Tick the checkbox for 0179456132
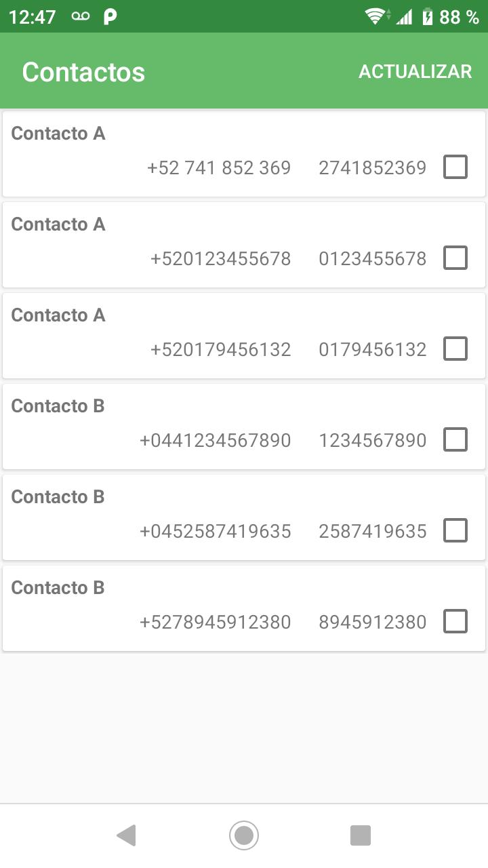The width and height of the screenshot is (488, 868). point(455,349)
